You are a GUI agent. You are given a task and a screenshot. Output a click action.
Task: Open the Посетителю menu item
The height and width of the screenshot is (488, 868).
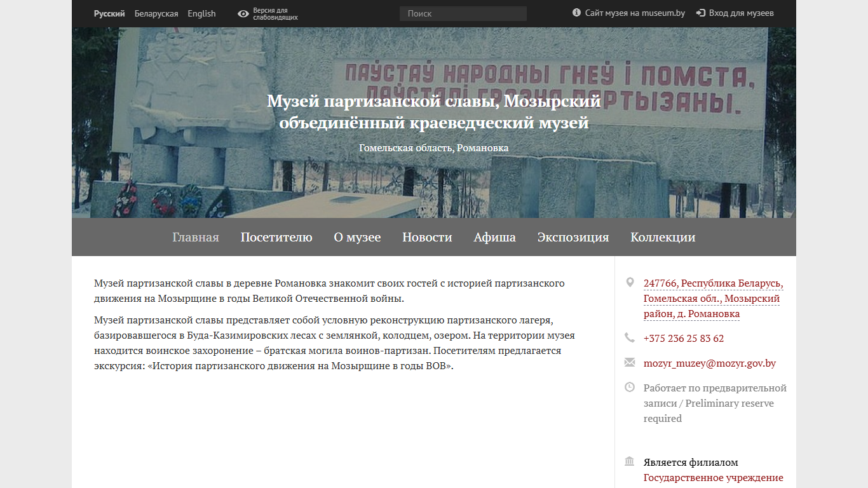click(276, 237)
